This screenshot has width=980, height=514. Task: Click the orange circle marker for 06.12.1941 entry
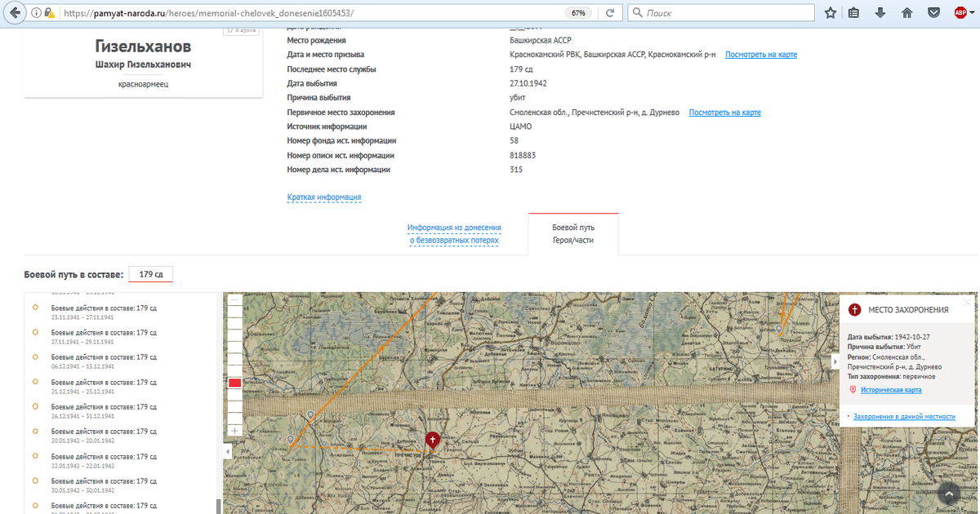[x=35, y=357]
